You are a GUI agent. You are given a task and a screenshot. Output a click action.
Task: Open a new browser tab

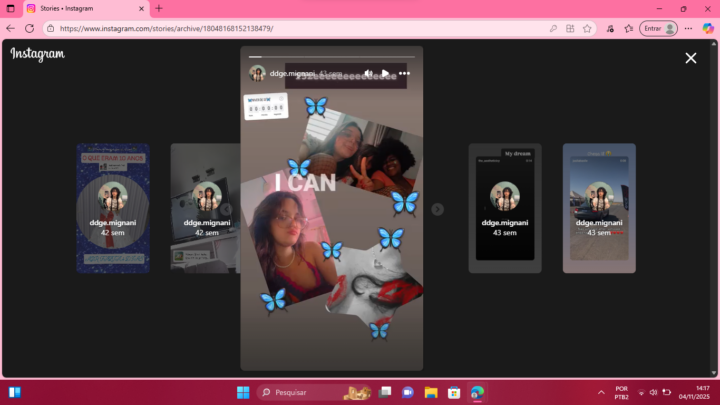159,8
